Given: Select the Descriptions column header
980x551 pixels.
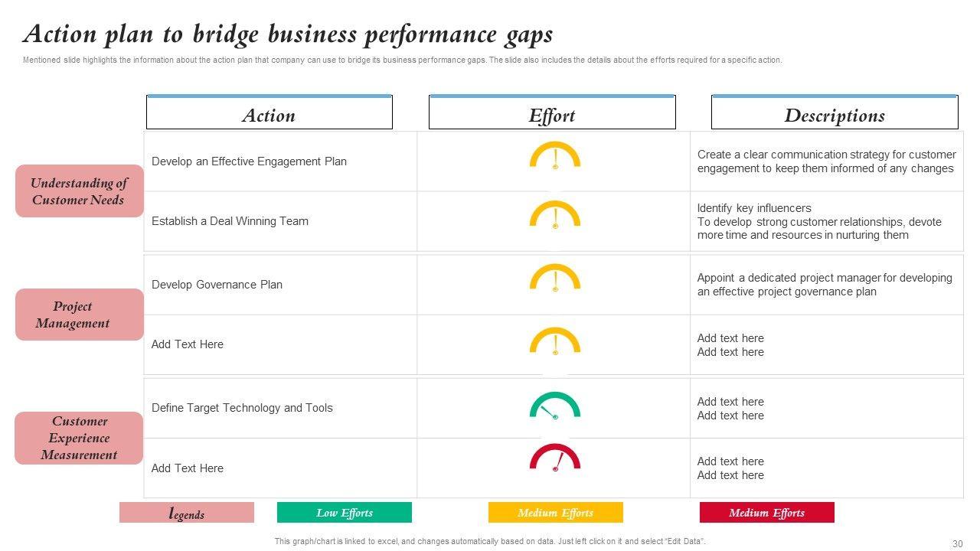Looking at the screenshot, I should [835, 115].
